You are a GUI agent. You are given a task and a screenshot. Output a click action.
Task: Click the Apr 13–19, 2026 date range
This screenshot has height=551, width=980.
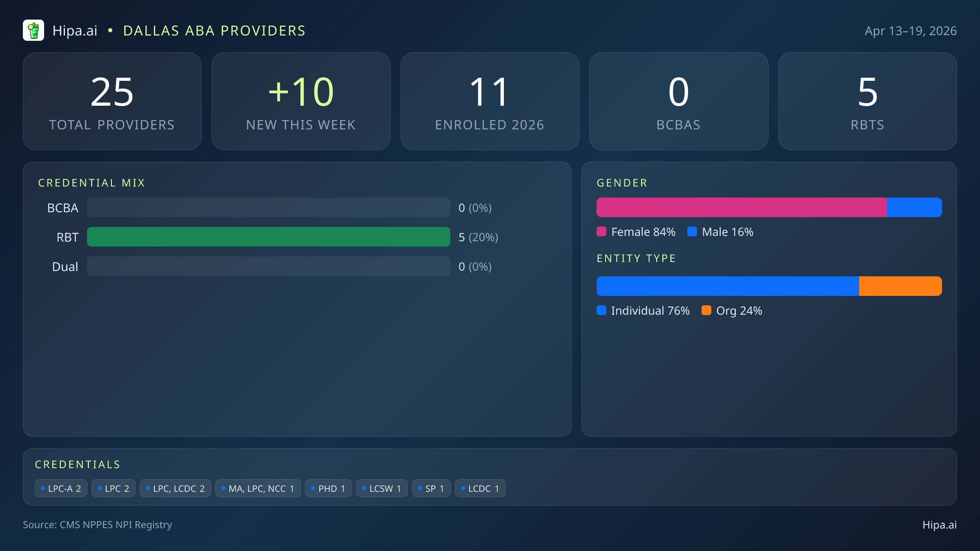click(911, 31)
